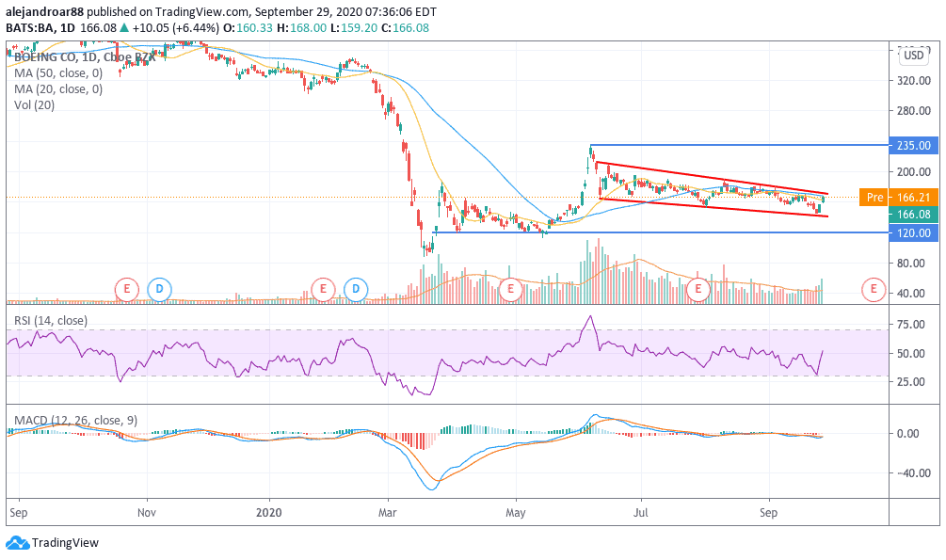Select the MA (20, close, 0) indicator legend
The image size is (946, 560).
58,89
